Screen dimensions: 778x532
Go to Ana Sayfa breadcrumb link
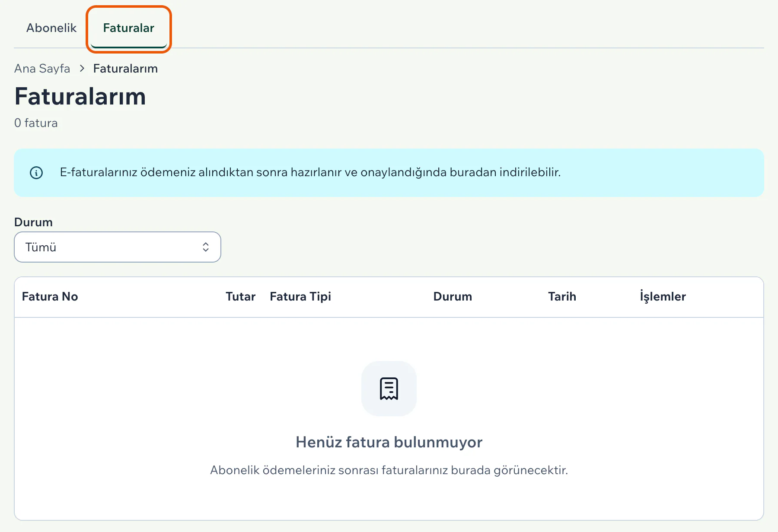42,69
